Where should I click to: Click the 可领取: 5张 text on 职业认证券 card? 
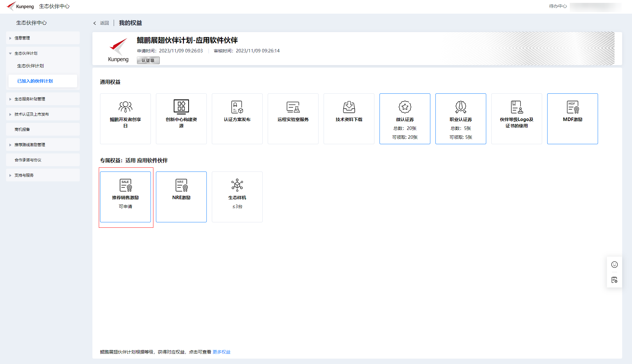461,137
